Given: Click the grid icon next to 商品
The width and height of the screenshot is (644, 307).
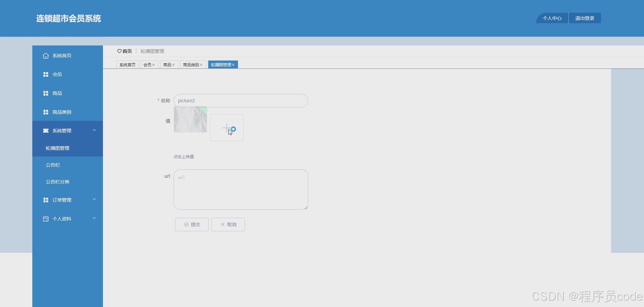Looking at the screenshot, I should coord(46,93).
